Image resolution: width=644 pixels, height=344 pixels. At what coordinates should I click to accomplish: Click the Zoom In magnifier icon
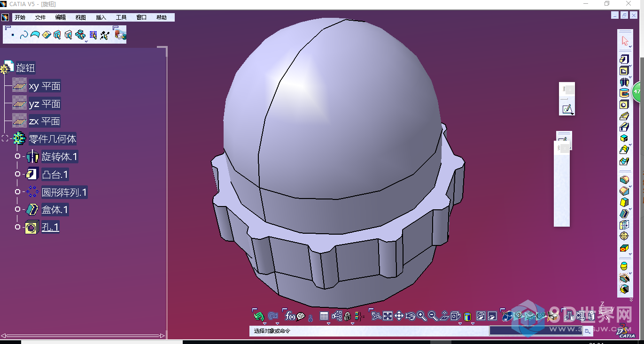point(421,316)
